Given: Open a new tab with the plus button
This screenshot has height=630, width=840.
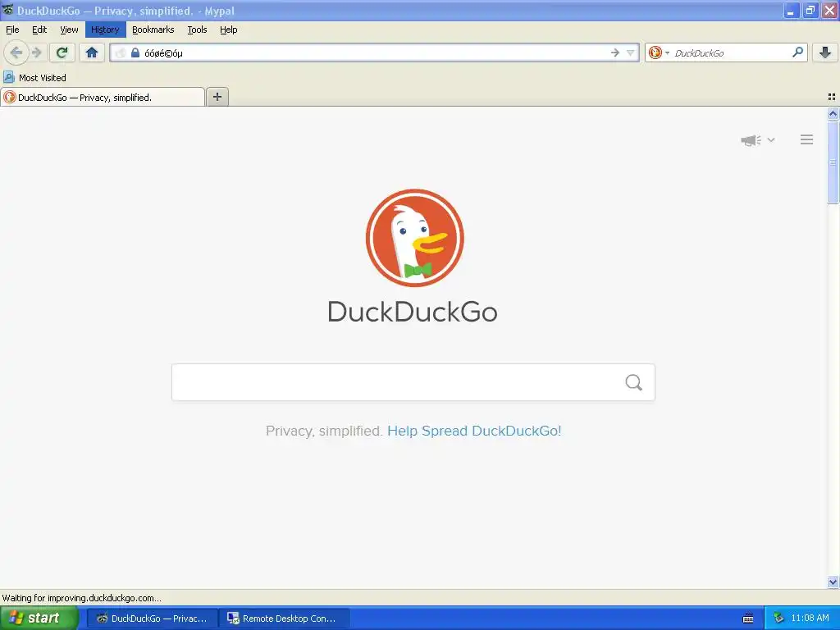Looking at the screenshot, I should 217,97.
